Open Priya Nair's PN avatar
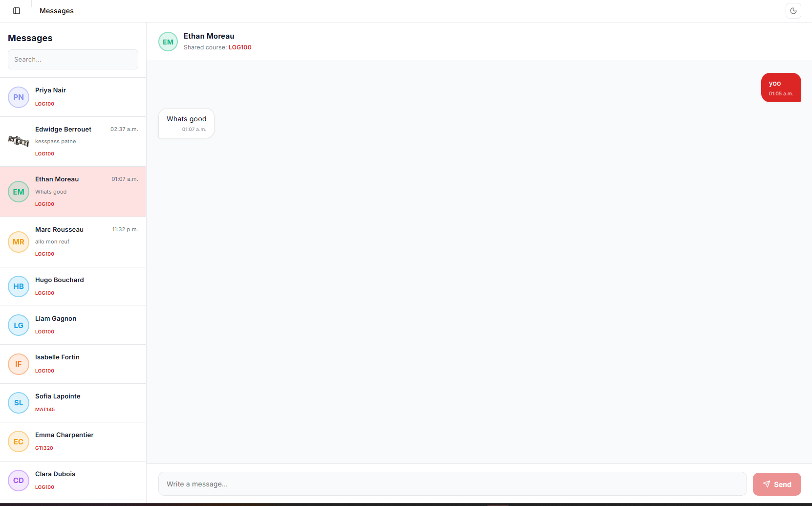812x506 pixels. [19, 97]
